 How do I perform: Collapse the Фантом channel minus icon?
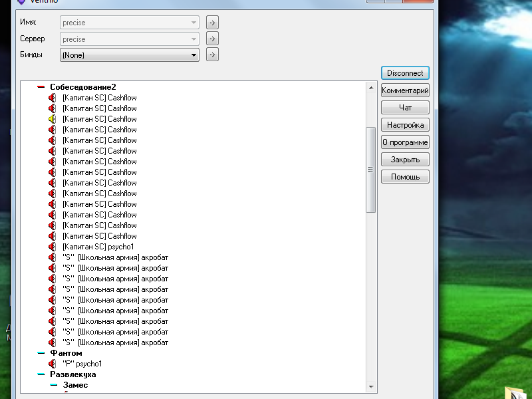click(41, 353)
